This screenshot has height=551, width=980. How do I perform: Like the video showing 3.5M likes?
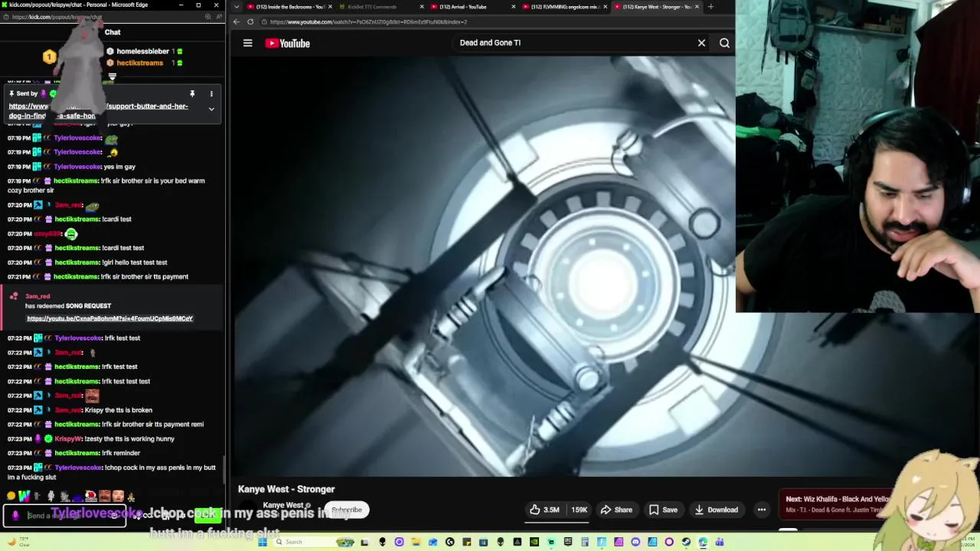tap(544, 510)
